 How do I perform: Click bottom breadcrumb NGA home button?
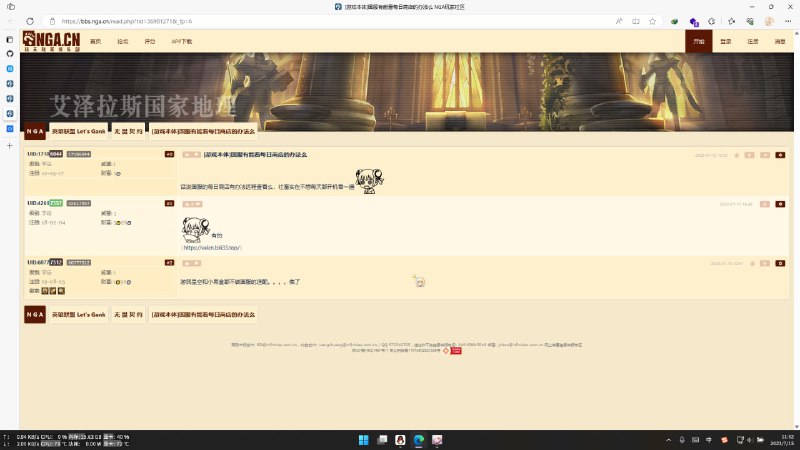click(x=35, y=314)
